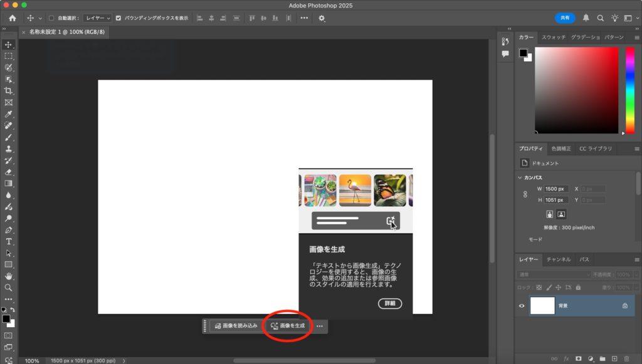The image size is (642, 364).
Task: Open the notifications bell
Action: (x=586, y=18)
